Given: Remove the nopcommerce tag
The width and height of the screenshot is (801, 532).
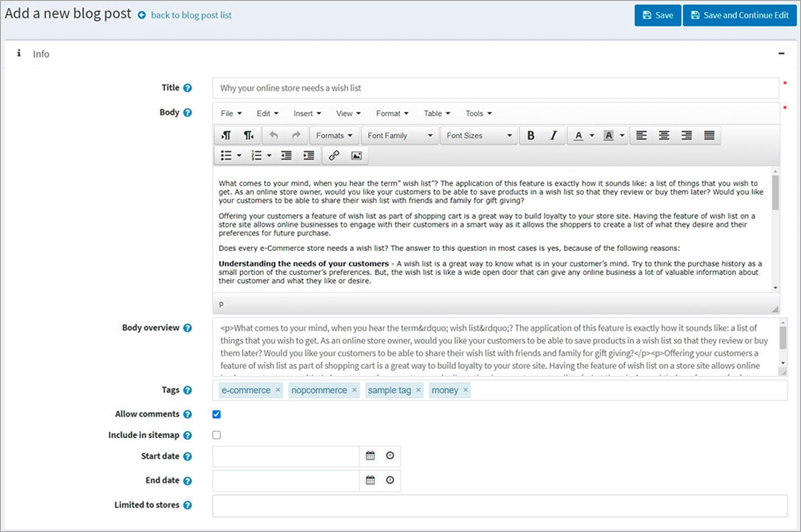Looking at the screenshot, I should click(354, 389).
